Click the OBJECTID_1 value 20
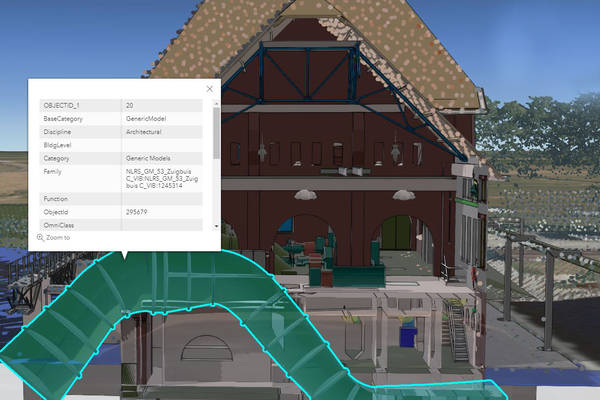Screen dimensions: 600x400 coord(131,105)
